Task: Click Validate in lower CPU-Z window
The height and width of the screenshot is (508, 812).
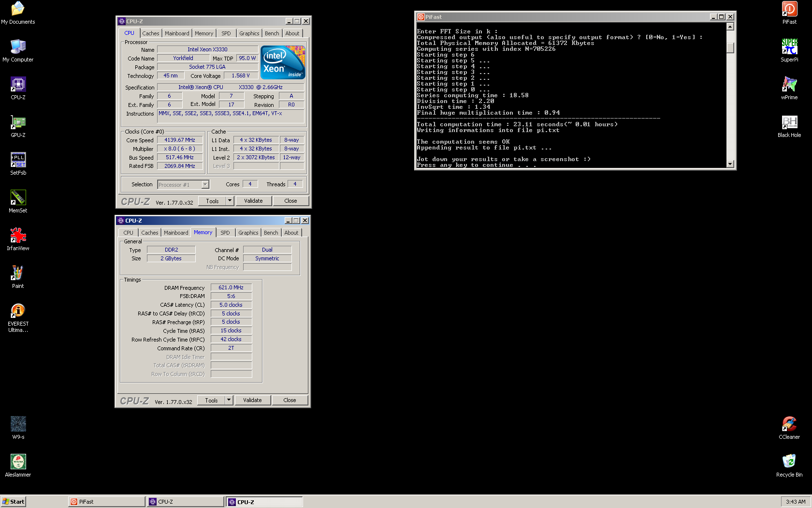Action: 252,400
